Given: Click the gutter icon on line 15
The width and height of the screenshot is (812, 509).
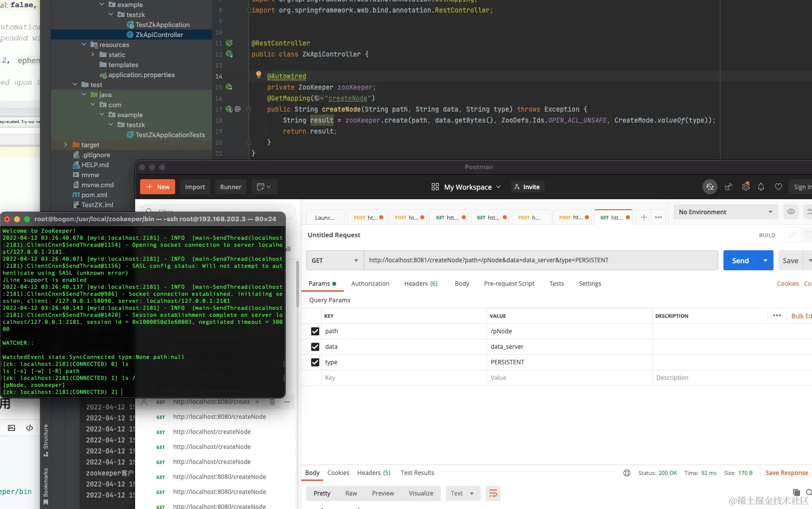Looking at the screenshot, I should coord(229,87).
